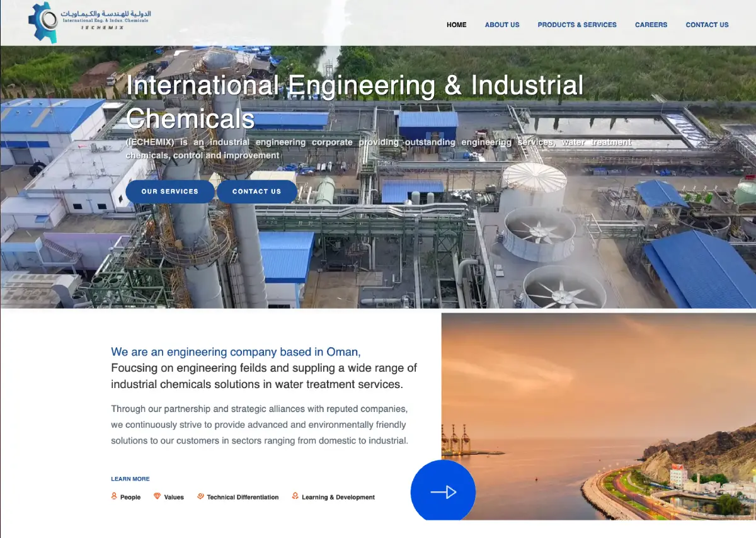Click the Technical Differentiation icon
Viewport: 756px width, 538px height.
click(200, 496)
